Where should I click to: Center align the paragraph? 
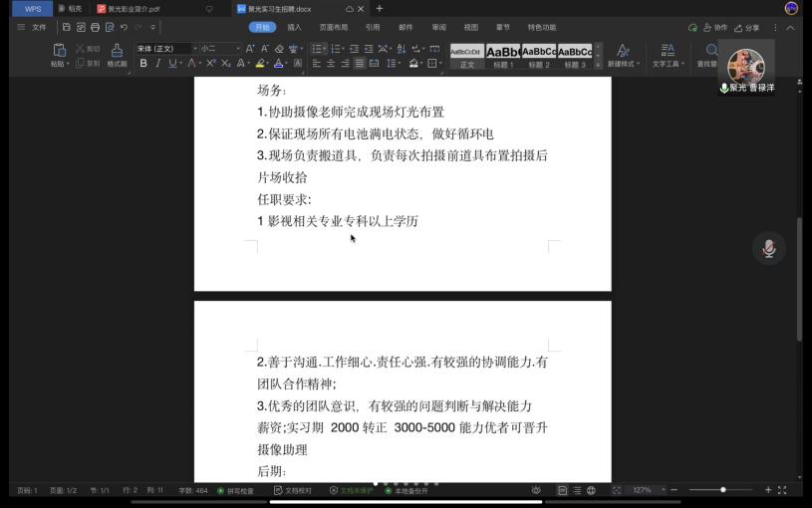tap(331, 64)
